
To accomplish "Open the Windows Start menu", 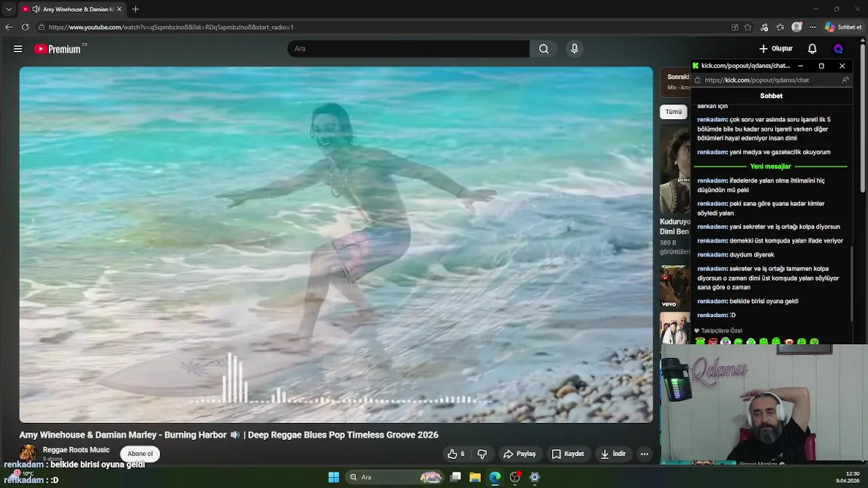I will pos(334,477).
